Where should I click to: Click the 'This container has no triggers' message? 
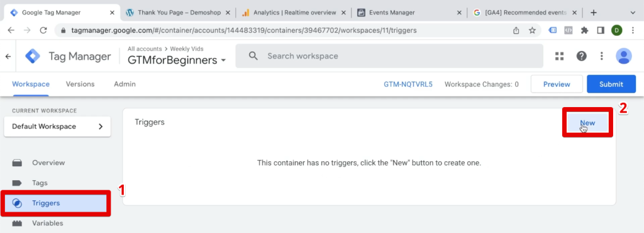369,162
